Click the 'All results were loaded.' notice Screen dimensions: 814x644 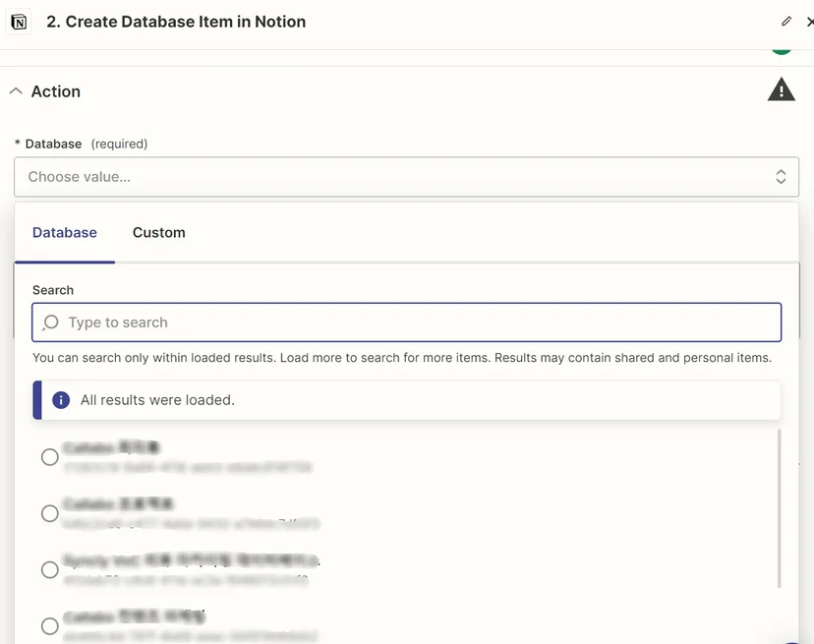[406, 400]
